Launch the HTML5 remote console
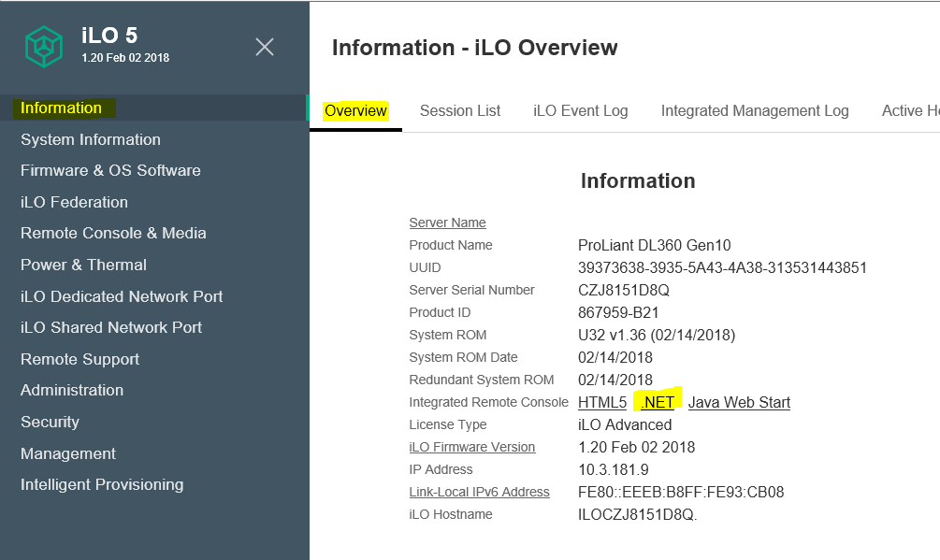Screen dimensions: 940x560 (x=602, y=402)
